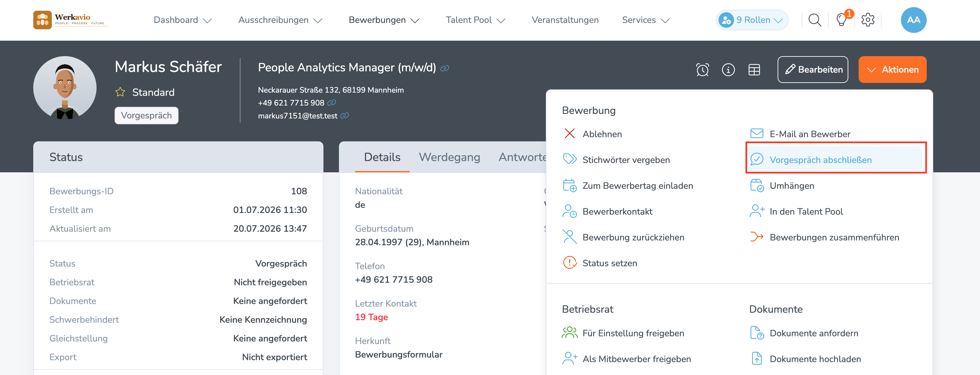980x375 pixels.
Task: Click the calendar-check Umhängen icon
Action: pos(757,185)
